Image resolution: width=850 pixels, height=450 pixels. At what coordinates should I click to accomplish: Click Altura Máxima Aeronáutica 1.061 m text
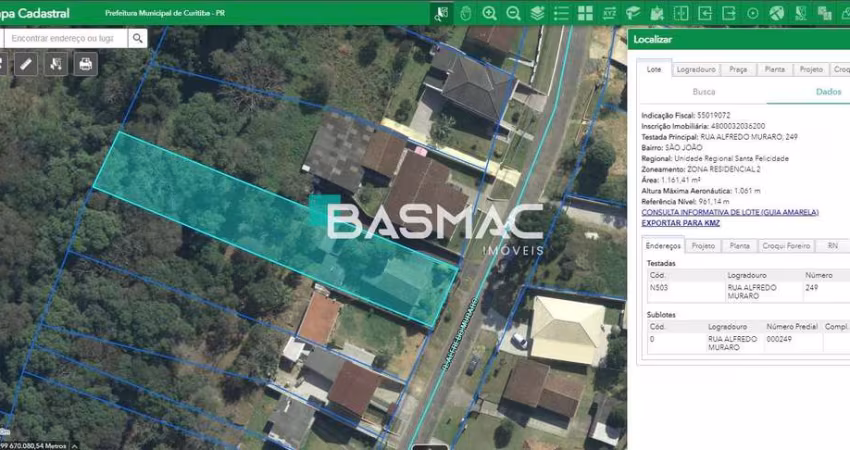700,191
